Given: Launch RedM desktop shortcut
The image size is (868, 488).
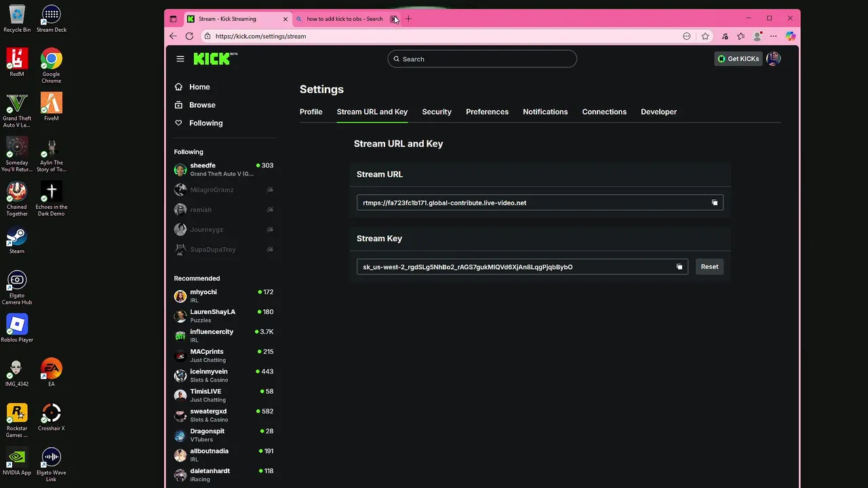Looking at the screenshot, I should (17, 62).
